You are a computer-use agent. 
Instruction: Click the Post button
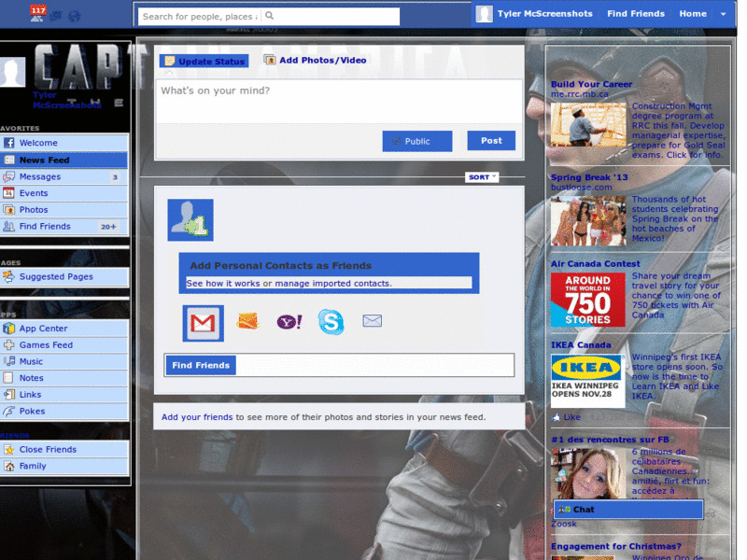(x=491, y=141)
